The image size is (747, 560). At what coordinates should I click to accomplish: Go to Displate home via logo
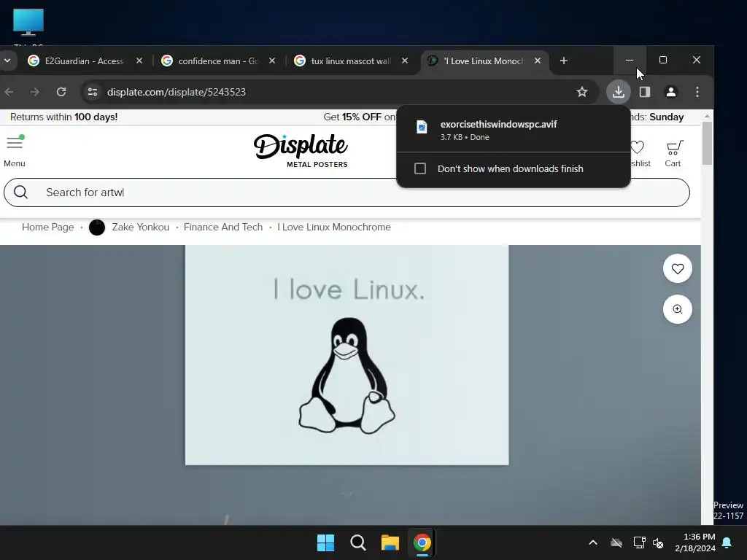point(301,150)
